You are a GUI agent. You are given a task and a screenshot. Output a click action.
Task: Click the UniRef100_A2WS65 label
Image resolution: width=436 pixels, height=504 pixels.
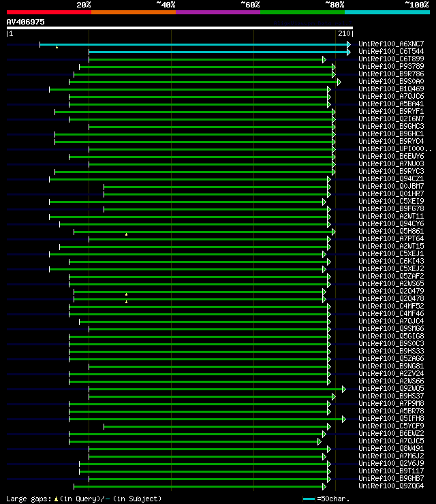click(x=391, y=283)
